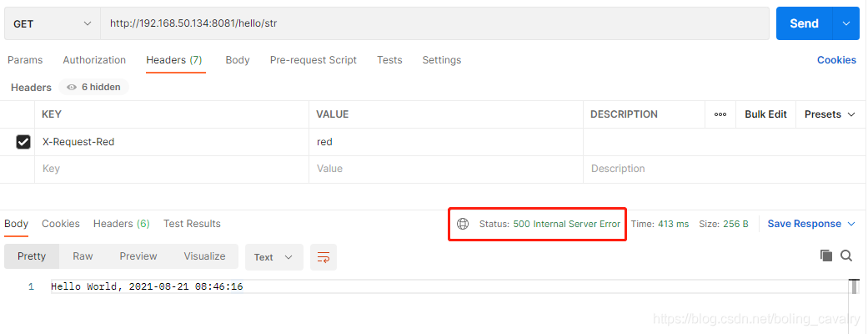The height and width of the screenshot is (334, 868).
Task: Copy the response with the copy icon
Action: tap(826, 256)
